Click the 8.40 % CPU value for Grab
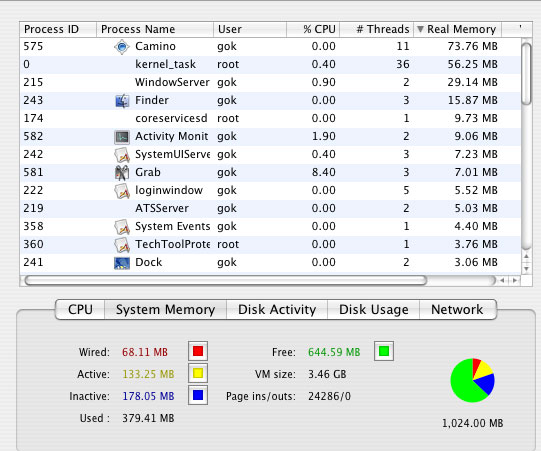Viewport: 541px width, 451px height. point(324,173)
